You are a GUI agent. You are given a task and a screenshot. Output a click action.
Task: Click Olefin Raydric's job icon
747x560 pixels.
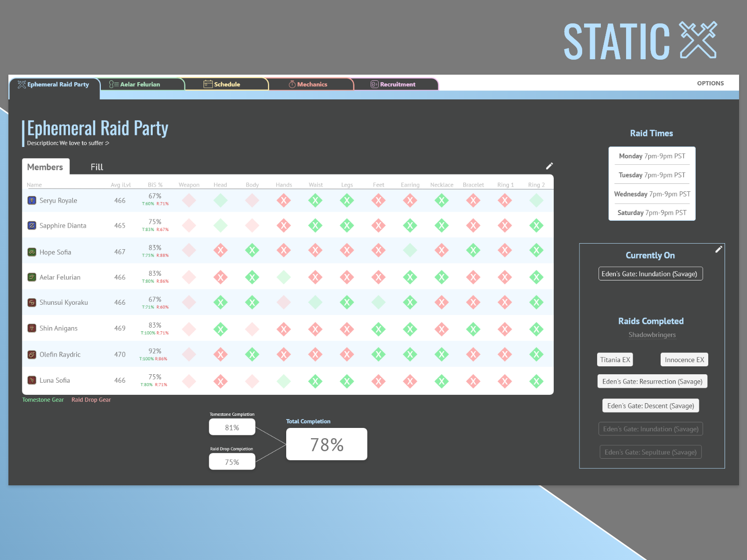32,355
